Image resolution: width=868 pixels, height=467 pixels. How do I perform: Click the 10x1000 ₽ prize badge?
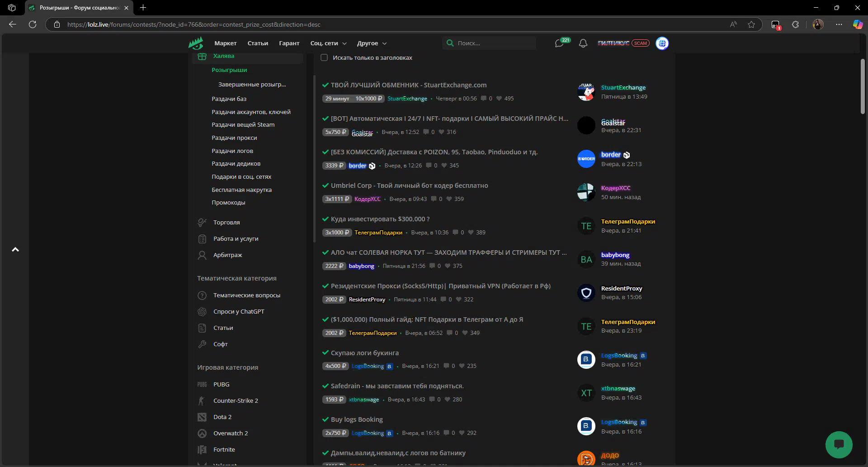[x=368, y=99]
